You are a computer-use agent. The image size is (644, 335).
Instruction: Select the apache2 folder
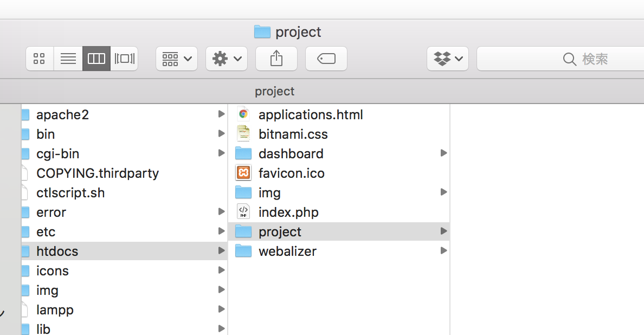(x=62, y=114)
